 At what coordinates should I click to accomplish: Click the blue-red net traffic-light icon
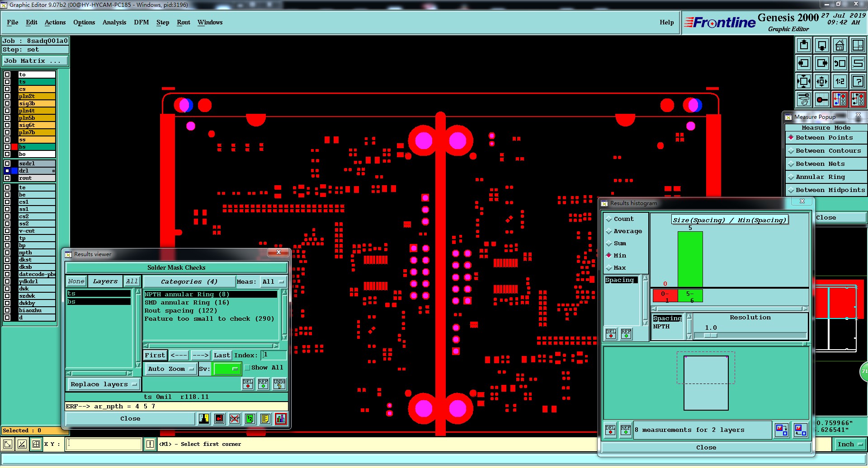(840, 99)
